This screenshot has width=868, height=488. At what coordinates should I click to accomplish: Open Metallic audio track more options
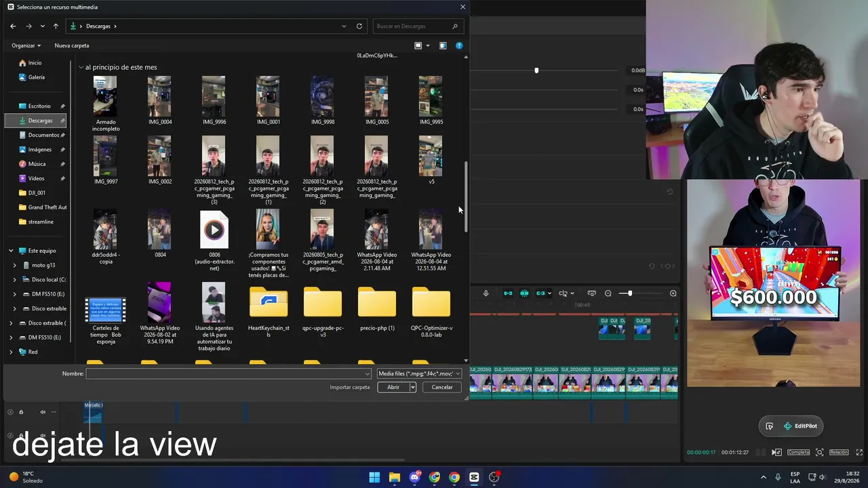[x=54, y=412]
